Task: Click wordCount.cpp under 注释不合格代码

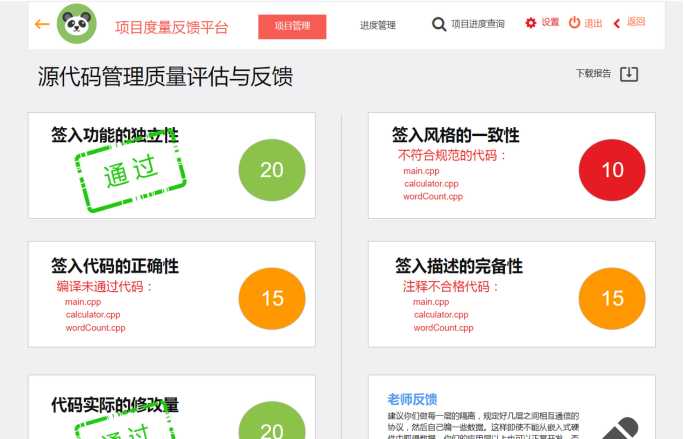Action: click(443, 328)
